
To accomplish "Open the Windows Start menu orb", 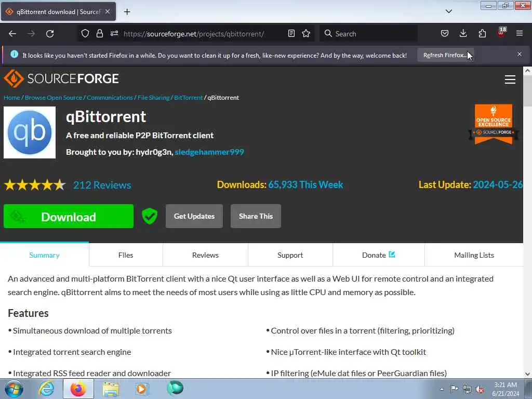I will 14,389.
